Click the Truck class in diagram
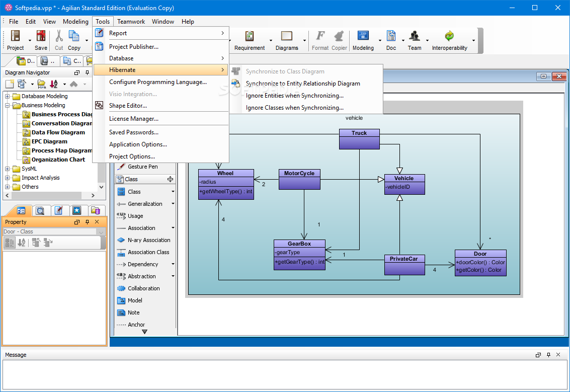Viewport: 570px width, 392px height. coord(359,139)
